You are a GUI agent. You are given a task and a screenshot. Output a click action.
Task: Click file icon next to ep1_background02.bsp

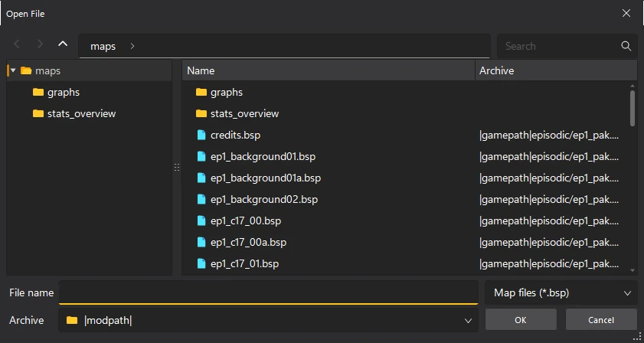(x=201, y=199)
